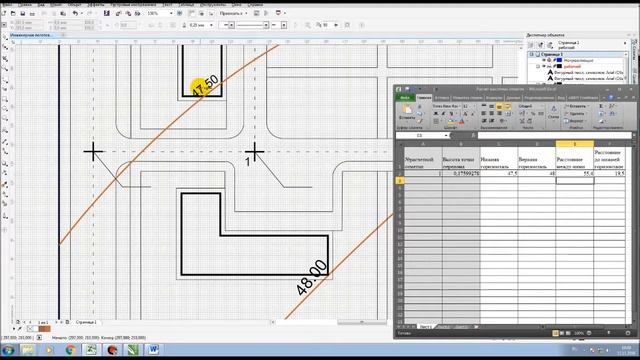Click the Excel Name Box showing the cell reference

tap(422, 135)
